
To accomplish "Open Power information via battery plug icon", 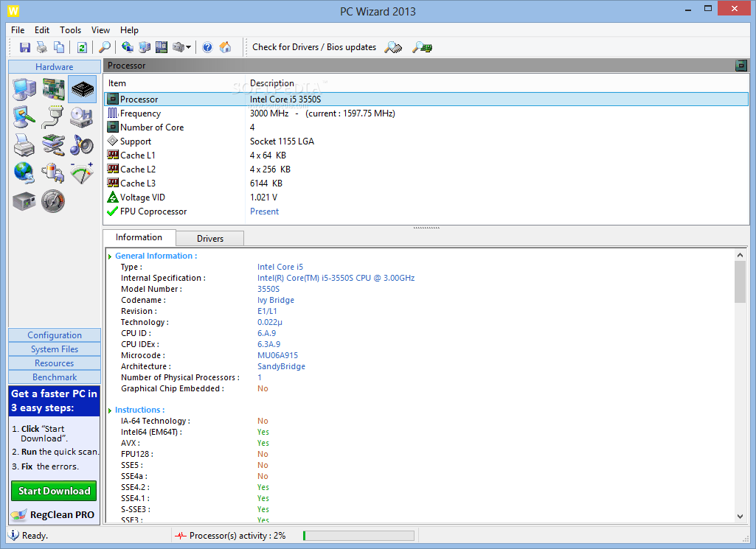I will (52, 172).
